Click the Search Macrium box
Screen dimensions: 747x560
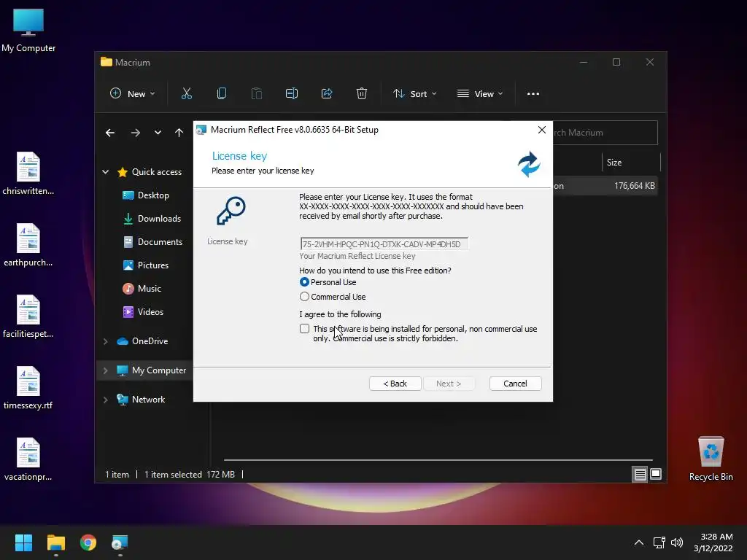point(605,133)
